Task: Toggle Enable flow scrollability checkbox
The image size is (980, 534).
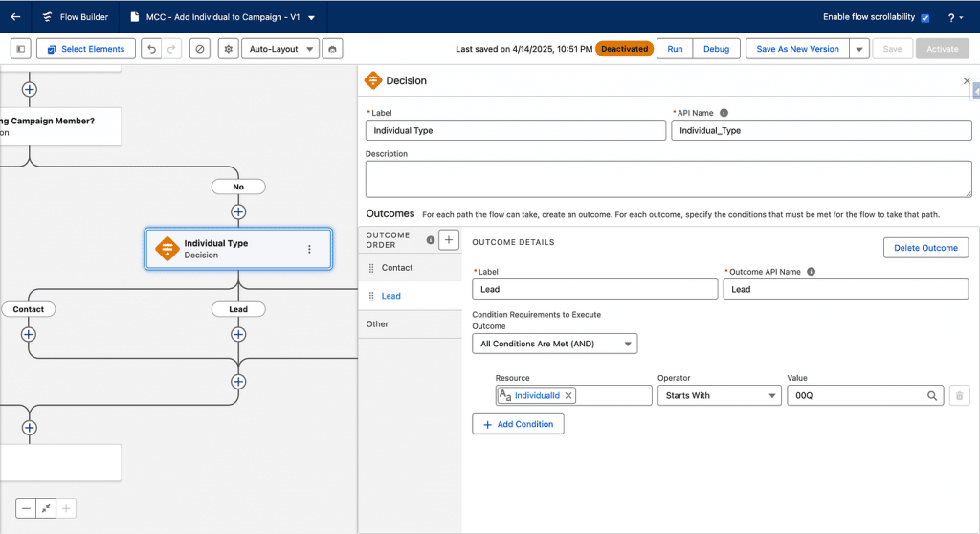Action: 924,18
